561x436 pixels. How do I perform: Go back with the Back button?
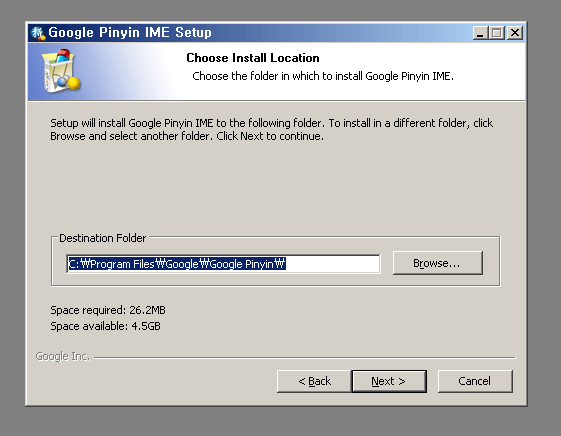314,381
